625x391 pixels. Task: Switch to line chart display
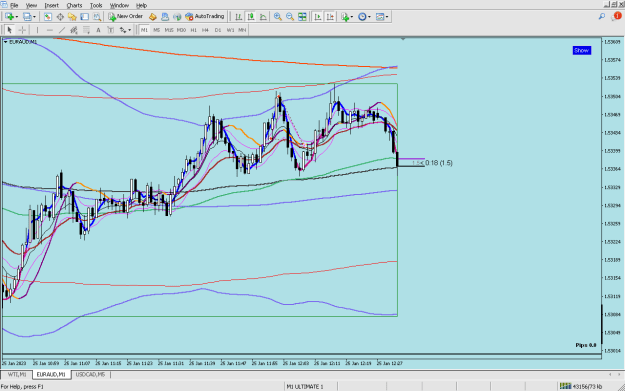point(263,17)
